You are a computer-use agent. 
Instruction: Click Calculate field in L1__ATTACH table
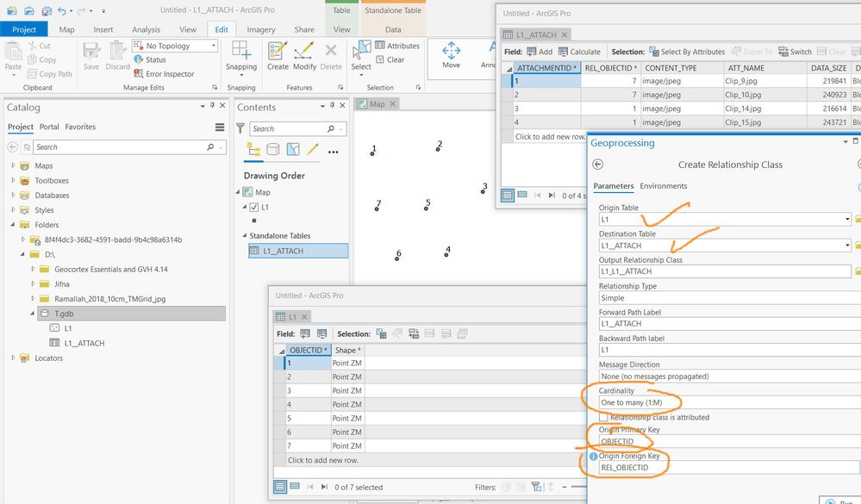579,52
